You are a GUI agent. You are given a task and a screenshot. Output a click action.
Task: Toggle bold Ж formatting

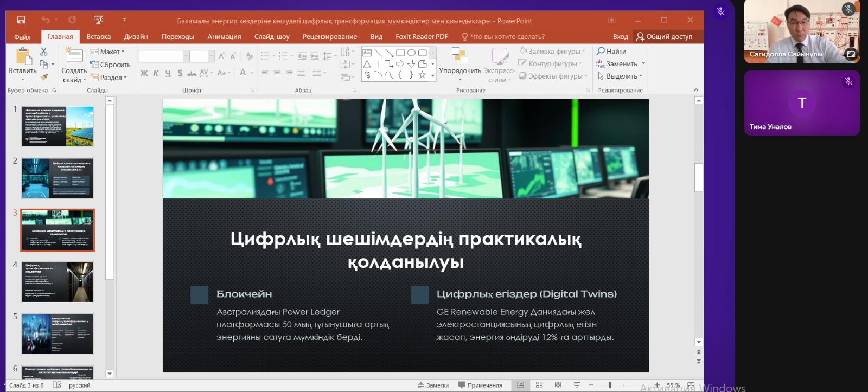click(144, 73)
